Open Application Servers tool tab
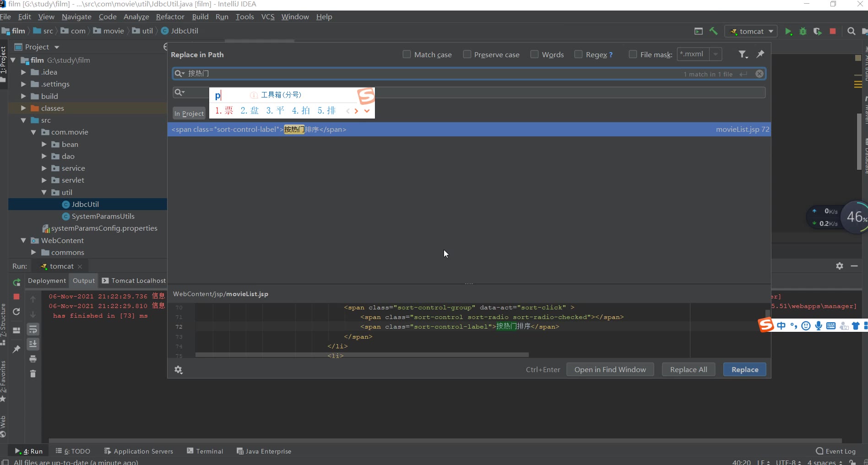 tap(139, 451)
